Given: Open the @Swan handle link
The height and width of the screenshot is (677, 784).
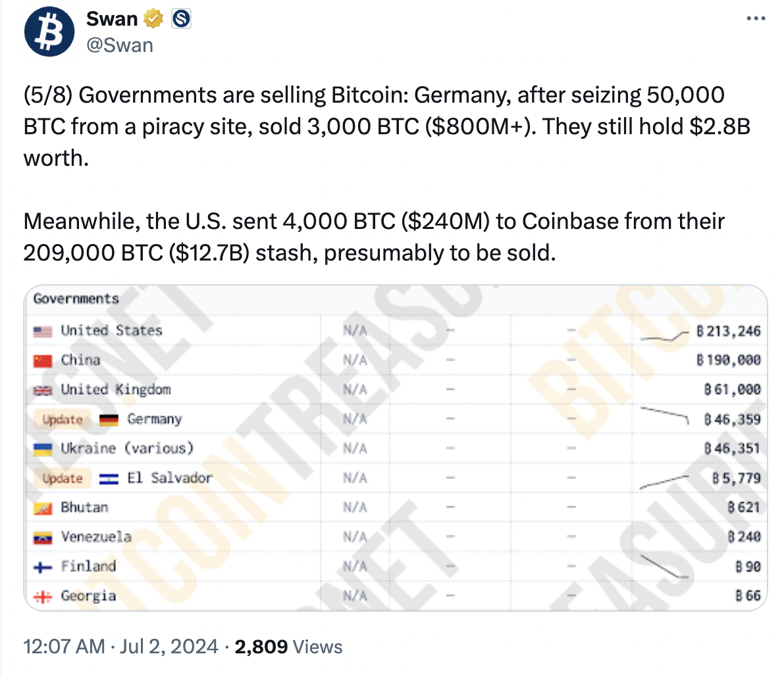Looking at the screenshot, I should click(120, 45).
